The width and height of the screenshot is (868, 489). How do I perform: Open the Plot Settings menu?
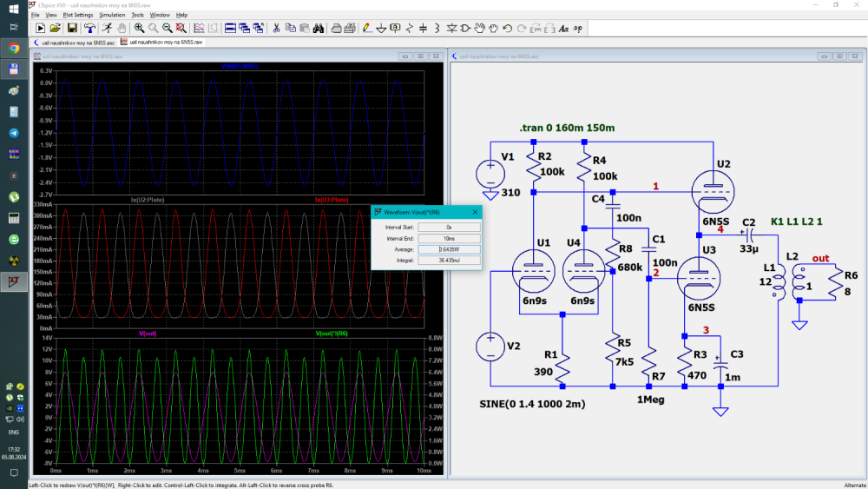pos(78,15)
